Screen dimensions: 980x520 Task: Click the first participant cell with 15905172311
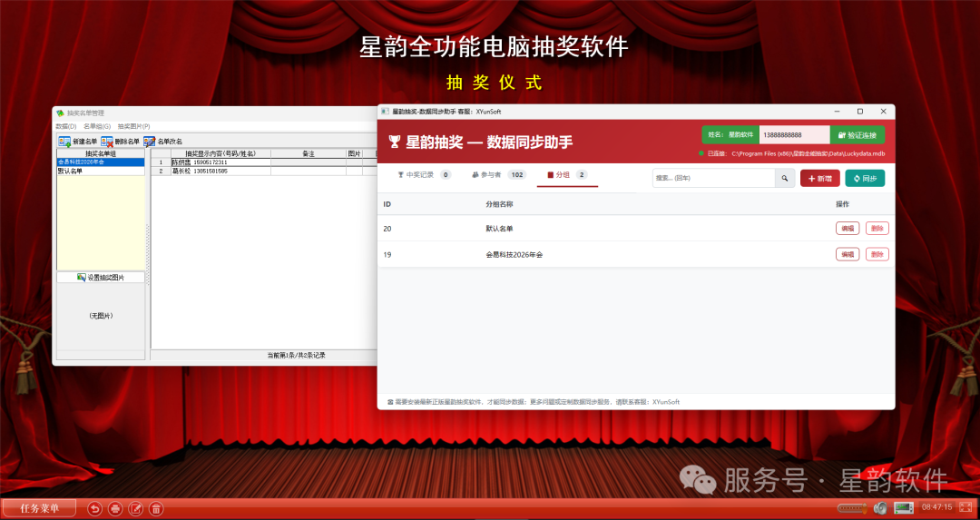pos(220,162)
